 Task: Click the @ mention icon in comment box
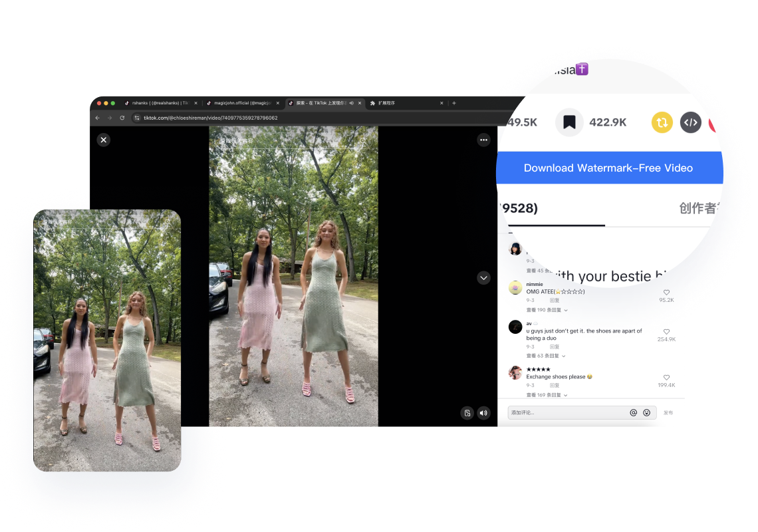tap(633, 413)
